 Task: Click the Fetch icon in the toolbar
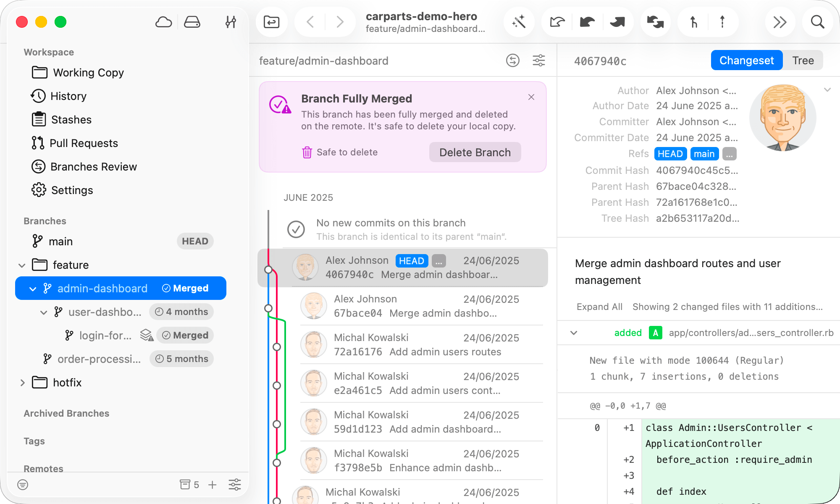(556, 22)
